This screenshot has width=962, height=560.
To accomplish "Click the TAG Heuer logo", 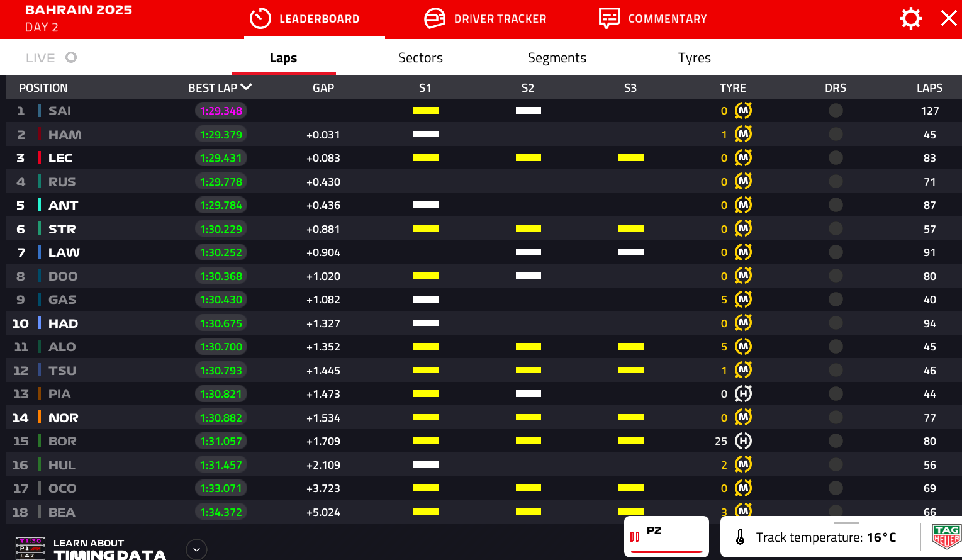I will 946,537.
